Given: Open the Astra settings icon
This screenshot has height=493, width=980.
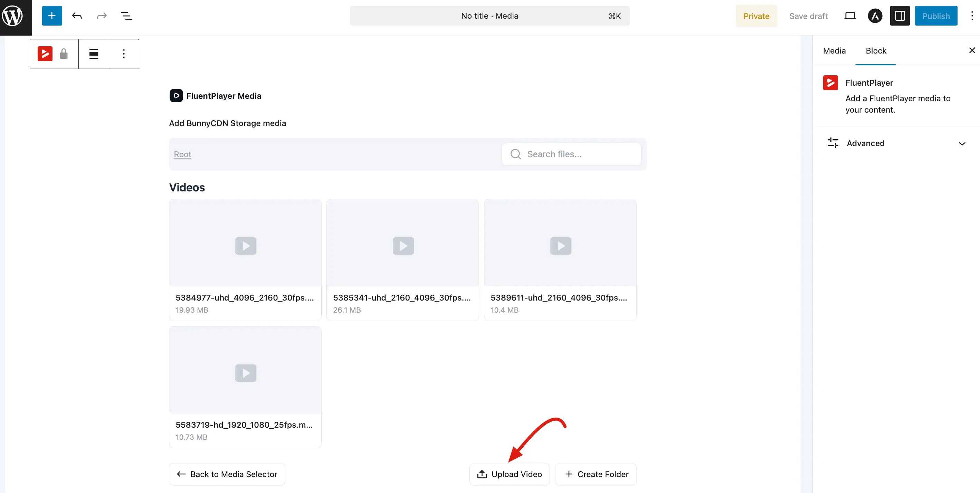Looking at the screenshot, I should 875,16.
